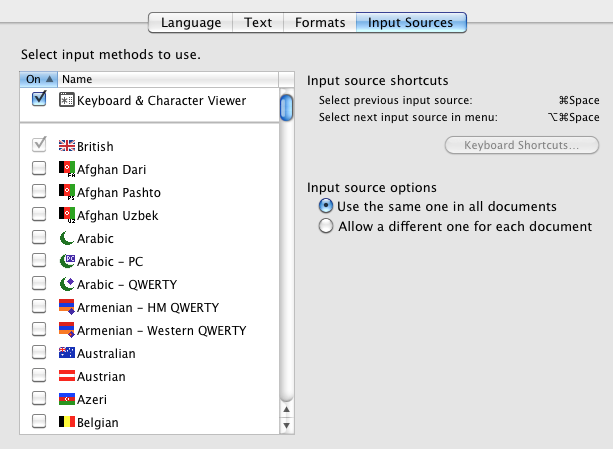Switch to the Language tab
Image resolution: width=613 pixels, height=449 pixels.
click(191, 22)
